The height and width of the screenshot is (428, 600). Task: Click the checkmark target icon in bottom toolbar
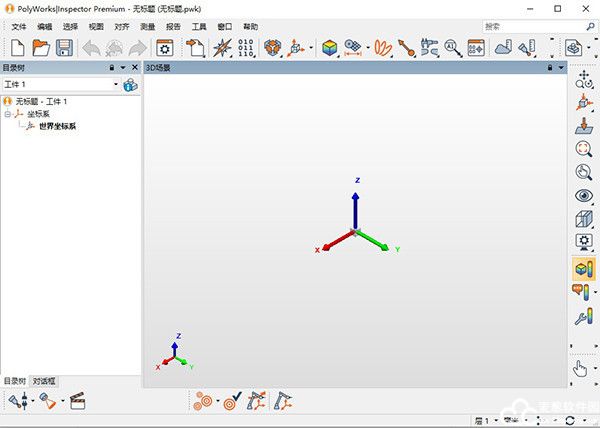tap(231, 402)
